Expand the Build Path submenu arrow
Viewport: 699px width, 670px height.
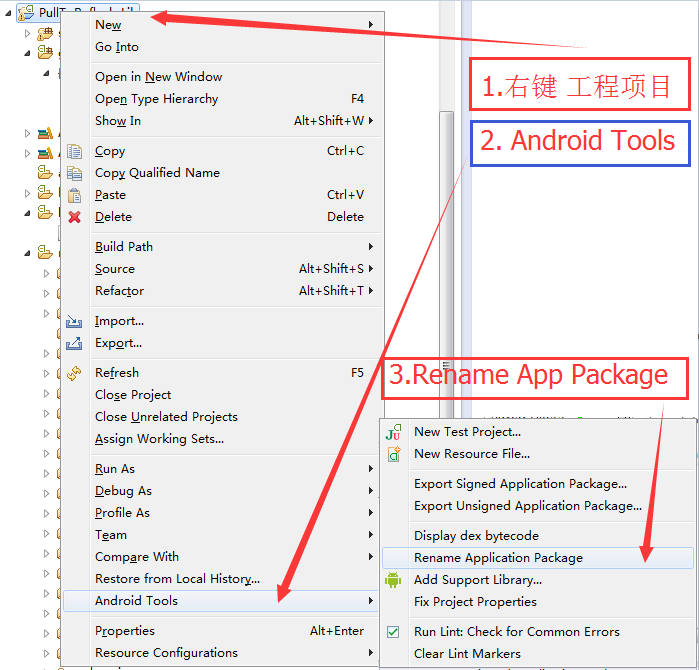(370, 247)
